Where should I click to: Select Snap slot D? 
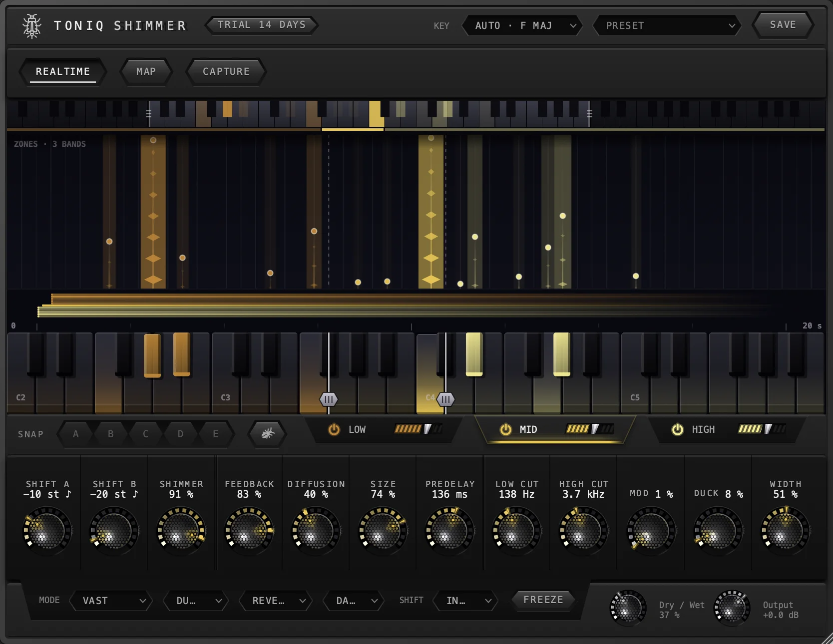181,434
